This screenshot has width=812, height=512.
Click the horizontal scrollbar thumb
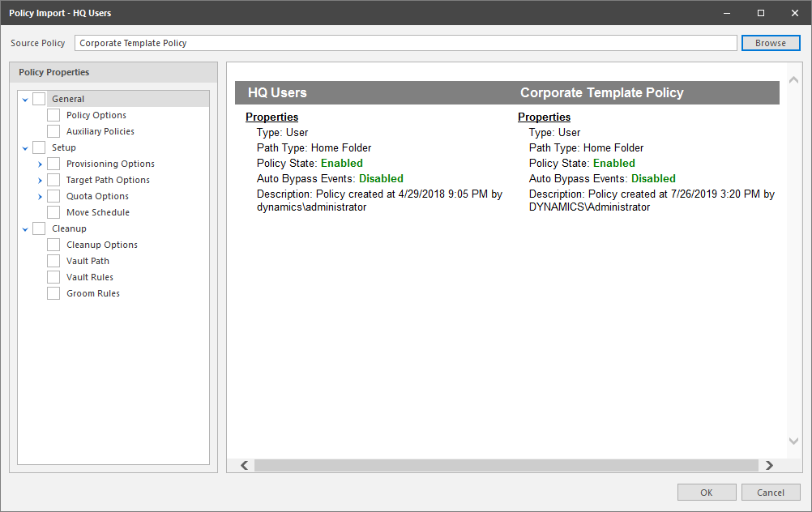click(506, 465)
